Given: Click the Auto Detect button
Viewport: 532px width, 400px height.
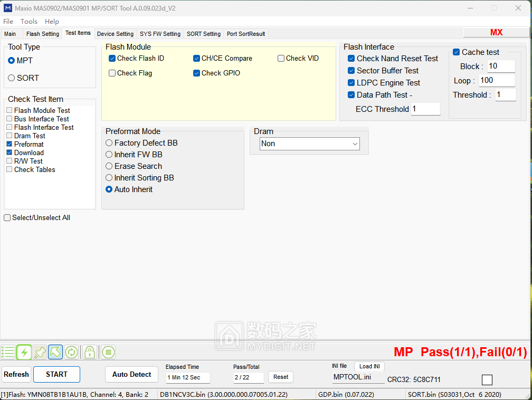Looking at the screenshot, I should point(131,375).
